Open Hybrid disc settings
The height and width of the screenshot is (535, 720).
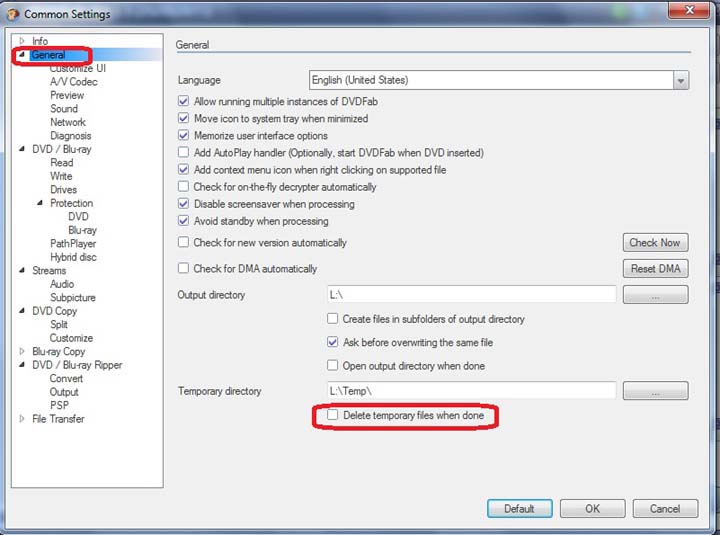[73, 257]
